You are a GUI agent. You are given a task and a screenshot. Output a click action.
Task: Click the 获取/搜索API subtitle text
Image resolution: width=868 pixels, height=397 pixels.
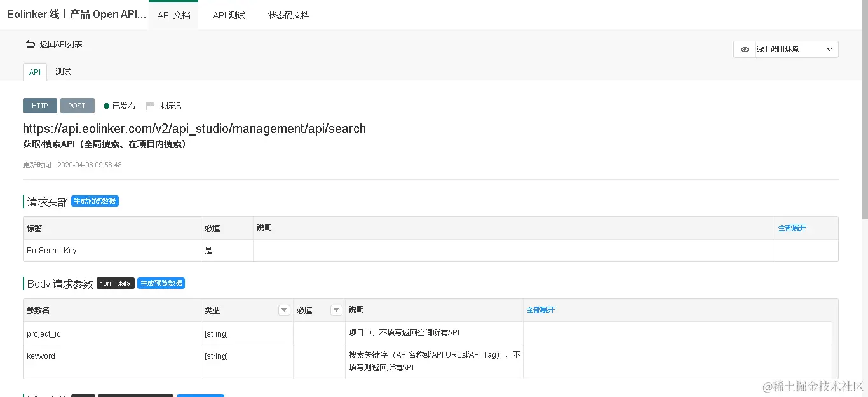coord(105,144)
